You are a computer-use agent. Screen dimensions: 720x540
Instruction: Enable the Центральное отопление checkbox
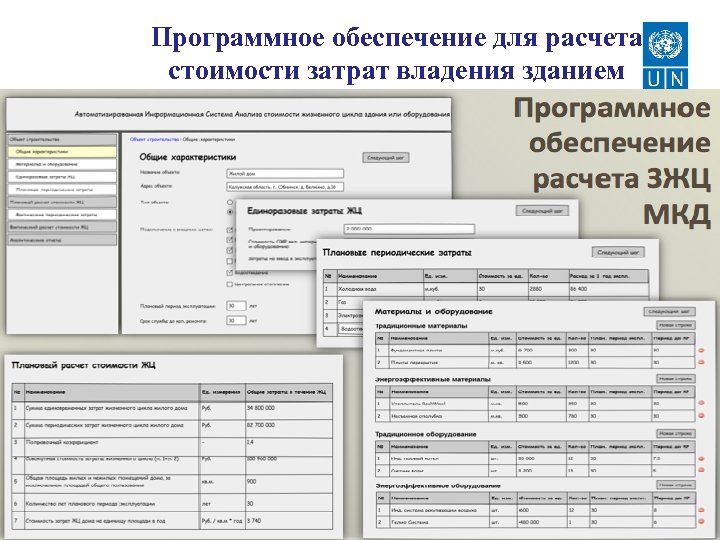(230, 284)
